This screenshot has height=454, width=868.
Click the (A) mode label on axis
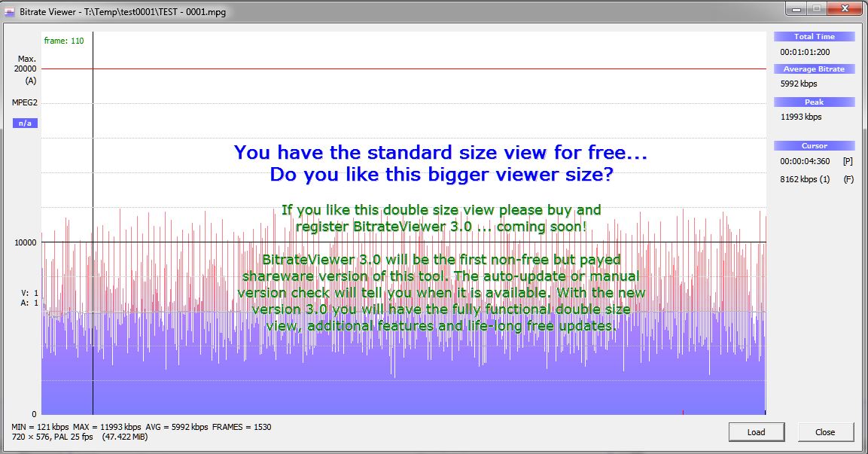point(30,81)
